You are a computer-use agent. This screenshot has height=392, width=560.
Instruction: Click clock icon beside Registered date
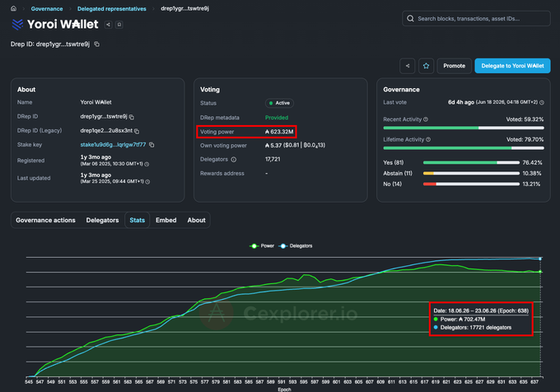coord(147,164)
